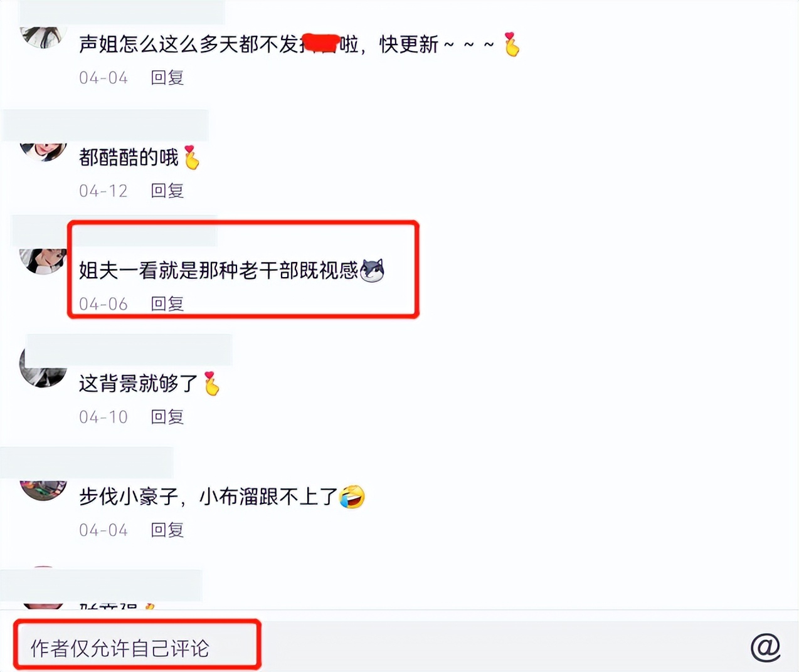Open avatar of 姐夫 commenter
The image size is (799, 672).
click(43, 260)
